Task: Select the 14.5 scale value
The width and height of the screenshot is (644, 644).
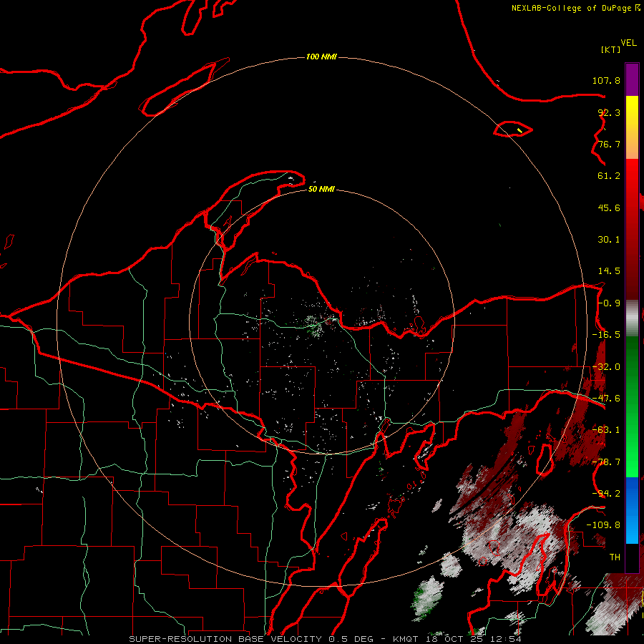Action: tap(609, 271)
